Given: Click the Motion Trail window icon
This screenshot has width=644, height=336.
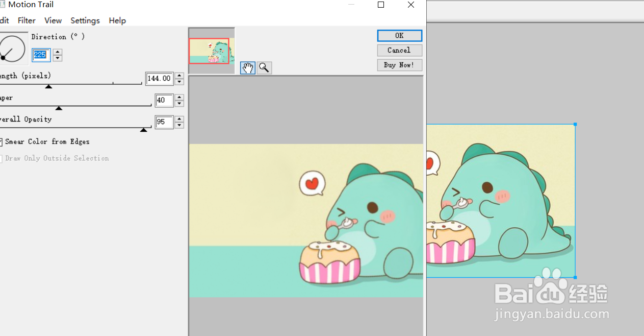Looking at the screenshot, I should point(2,5).
